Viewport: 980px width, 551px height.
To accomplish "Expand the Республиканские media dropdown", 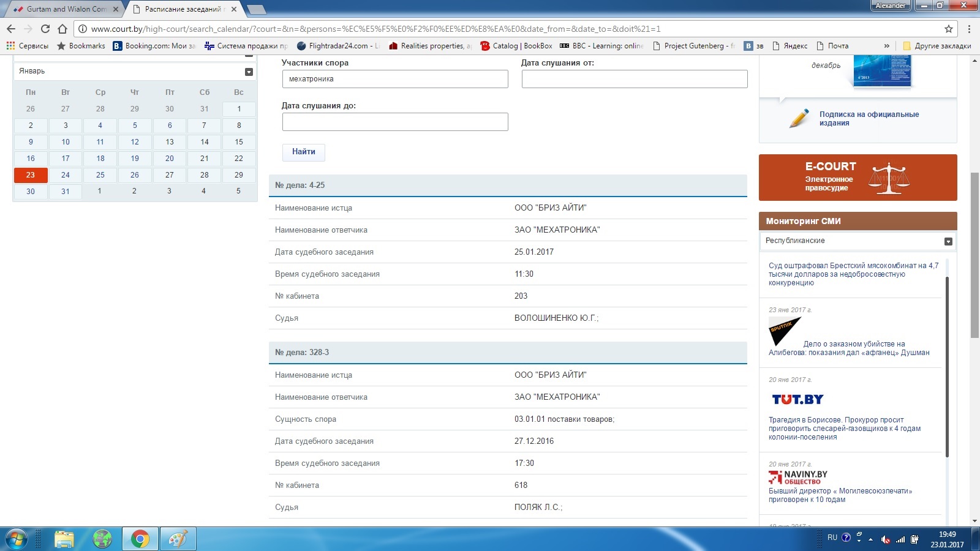I will tap(948, 241).
